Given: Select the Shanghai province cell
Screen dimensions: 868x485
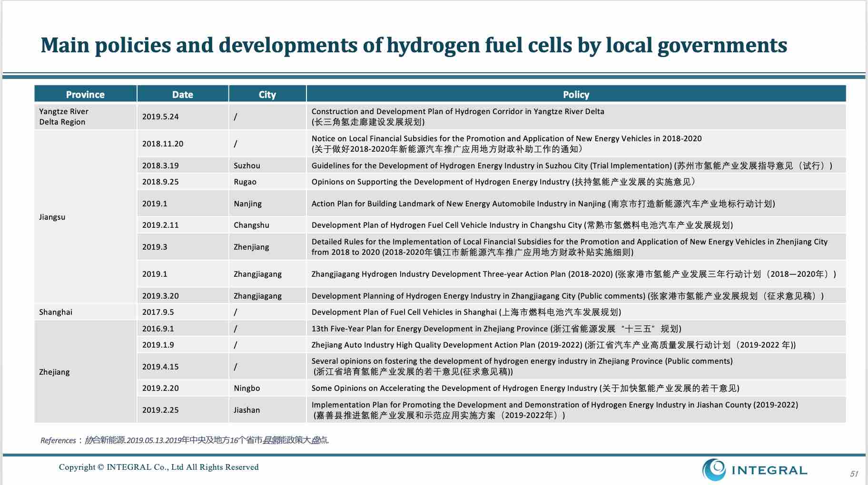Looking at the screenshot, I should 85,312.
